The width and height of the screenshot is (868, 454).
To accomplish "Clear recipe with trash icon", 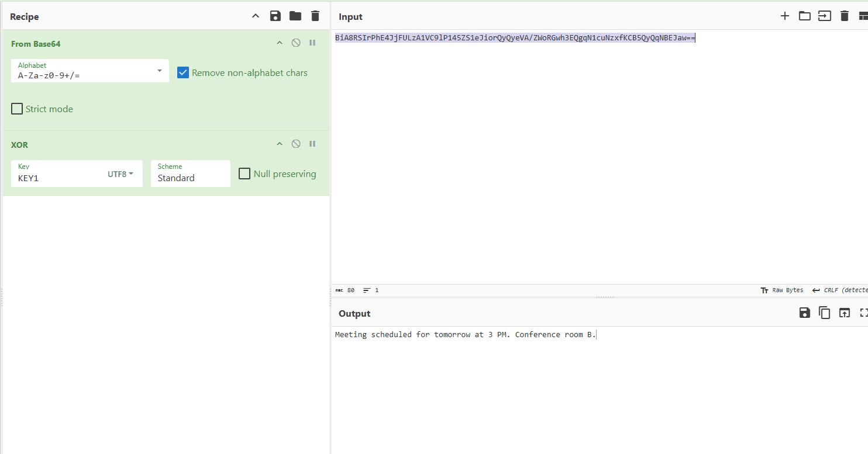I will [315, 16].
